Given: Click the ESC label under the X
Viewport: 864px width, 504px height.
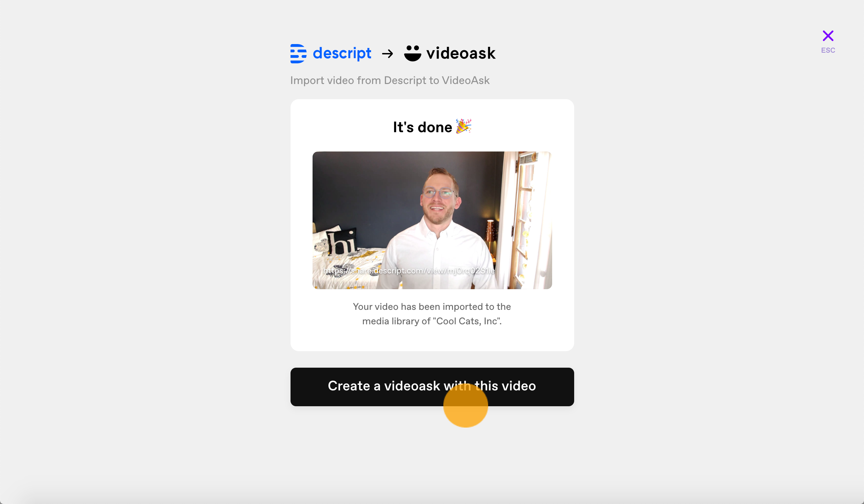Looking at the screenshot, I should [828, 50].
